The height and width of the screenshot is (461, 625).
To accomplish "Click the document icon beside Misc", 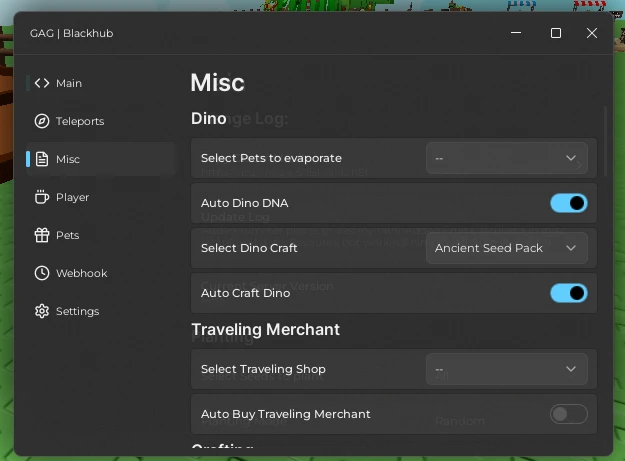I will click(42, 159).
